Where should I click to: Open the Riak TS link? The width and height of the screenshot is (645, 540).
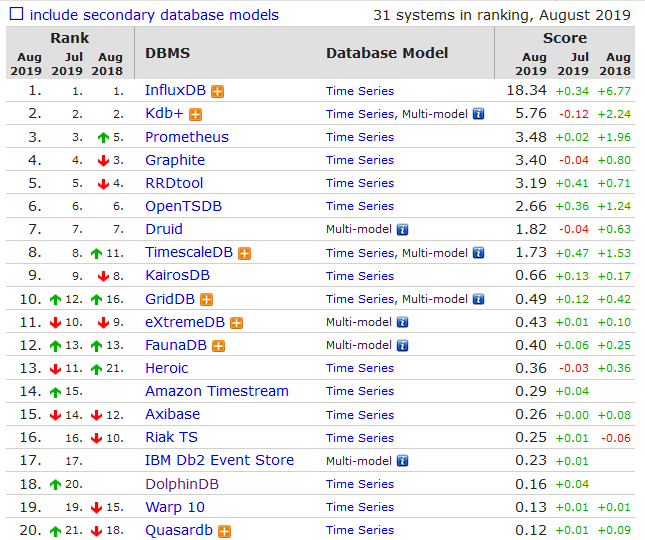(172, 437)
